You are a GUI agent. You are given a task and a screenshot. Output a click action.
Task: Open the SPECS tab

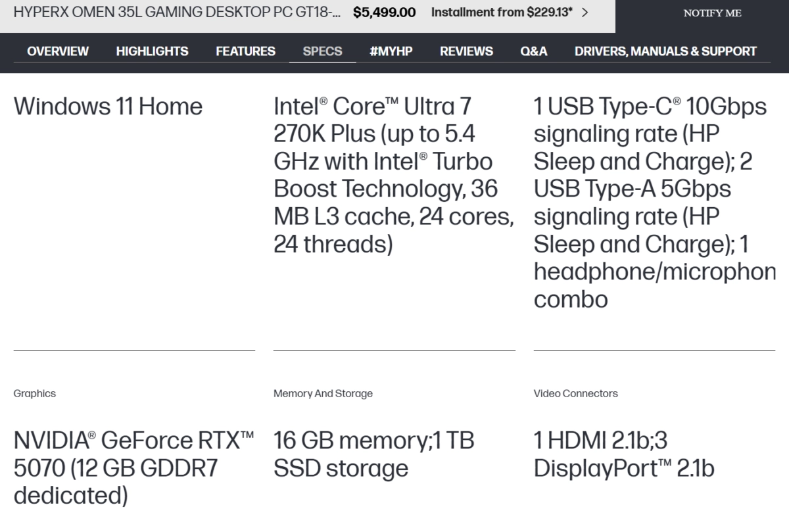(x=322, y=51)
